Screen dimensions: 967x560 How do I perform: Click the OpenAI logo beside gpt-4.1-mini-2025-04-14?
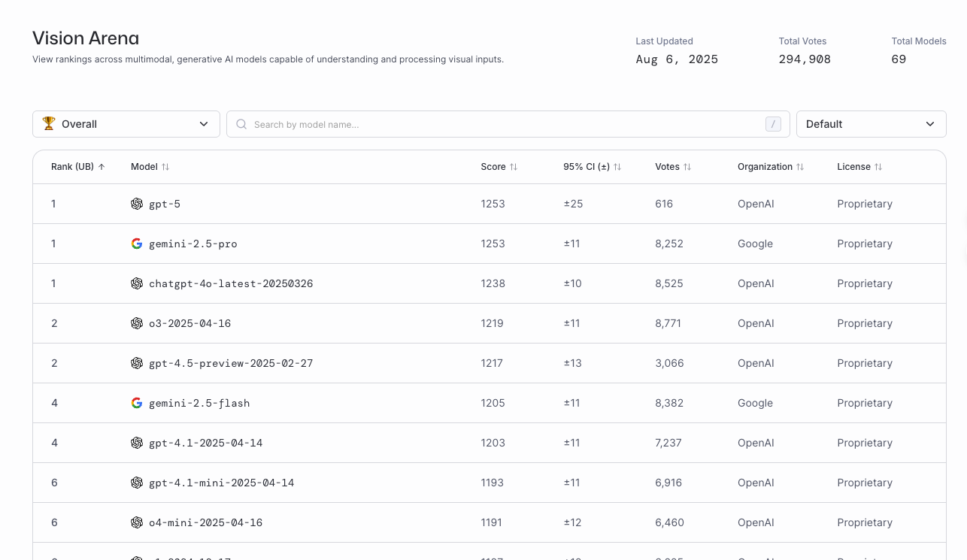[x=137, y=483]
